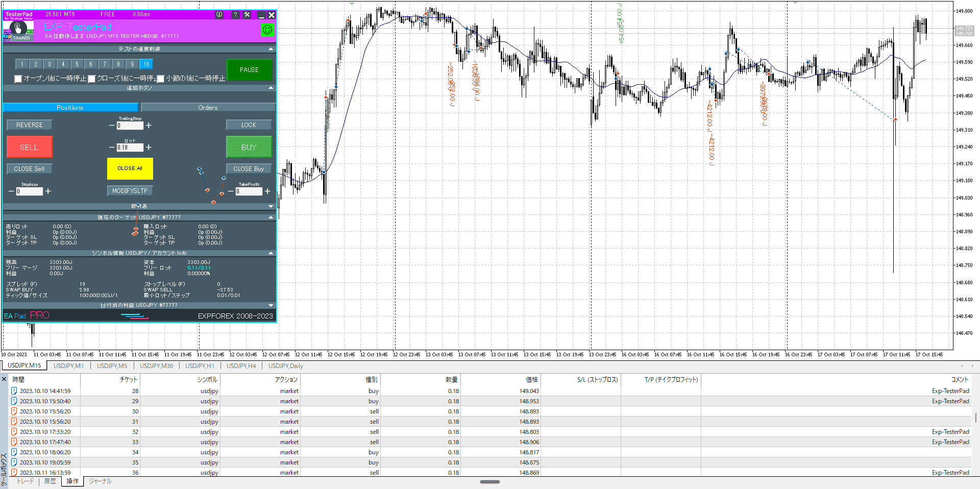The height and width of the screenshot is (489, 980).
Task: Open the TesterPad tools settings icon
Action: tap(247, 15)
